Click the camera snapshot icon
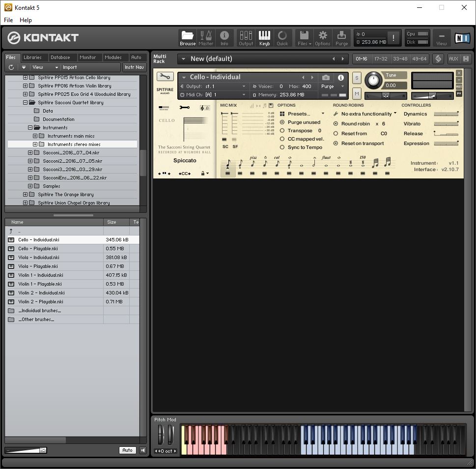The height and width of the screenshot is (469, 476). coord(326,78)
